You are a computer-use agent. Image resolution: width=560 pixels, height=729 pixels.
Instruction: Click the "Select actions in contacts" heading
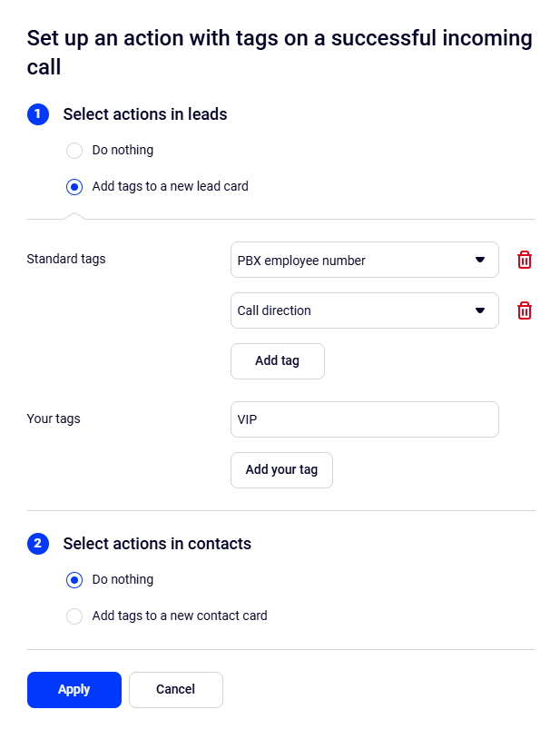point(157,544)
